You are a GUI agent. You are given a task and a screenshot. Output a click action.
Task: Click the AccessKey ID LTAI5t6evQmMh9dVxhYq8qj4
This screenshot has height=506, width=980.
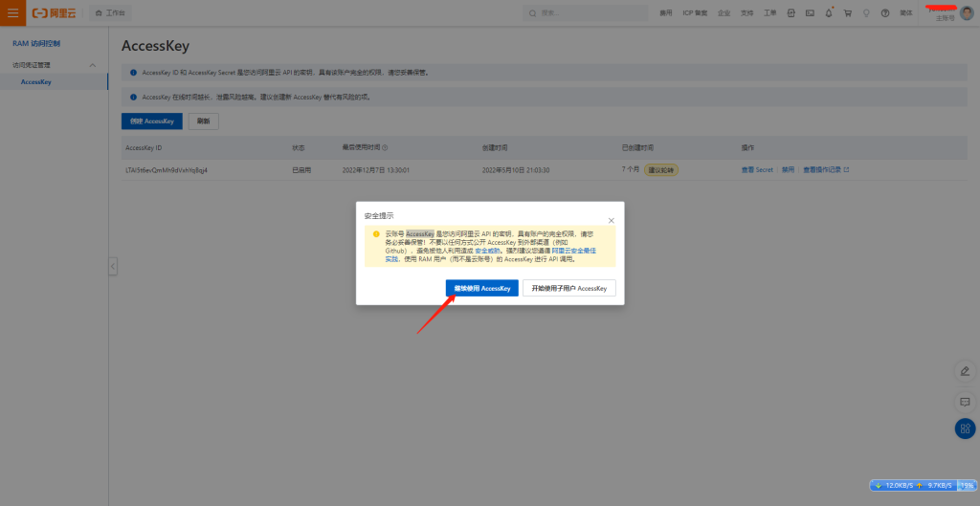click(167, 170)
